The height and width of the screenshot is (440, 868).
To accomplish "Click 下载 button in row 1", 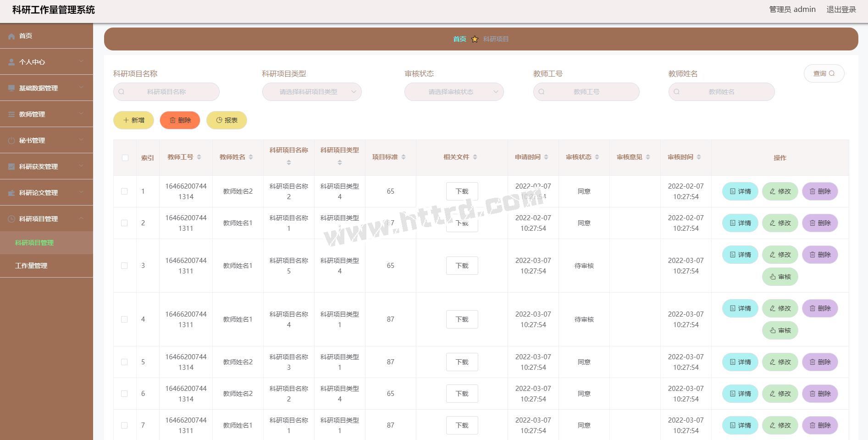I will click(462, 191).
